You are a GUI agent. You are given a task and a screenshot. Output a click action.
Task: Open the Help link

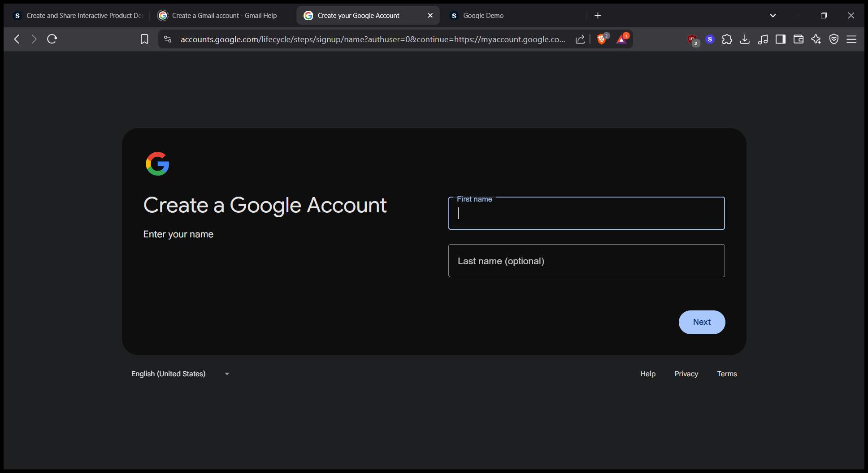(x=648, y=374)
